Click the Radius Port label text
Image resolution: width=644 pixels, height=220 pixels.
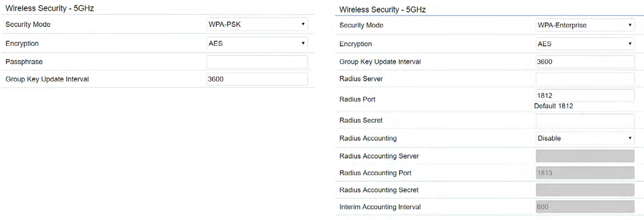pos(357,99)
